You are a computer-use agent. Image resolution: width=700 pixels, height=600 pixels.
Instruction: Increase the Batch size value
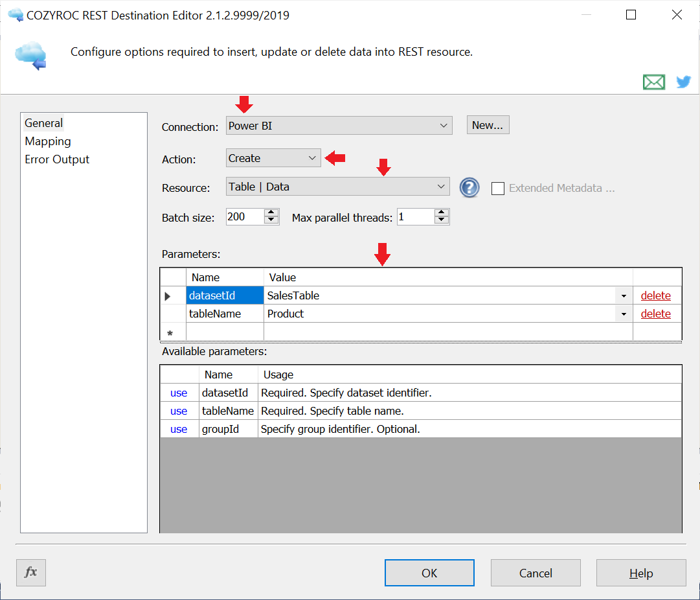pos(271,213)
